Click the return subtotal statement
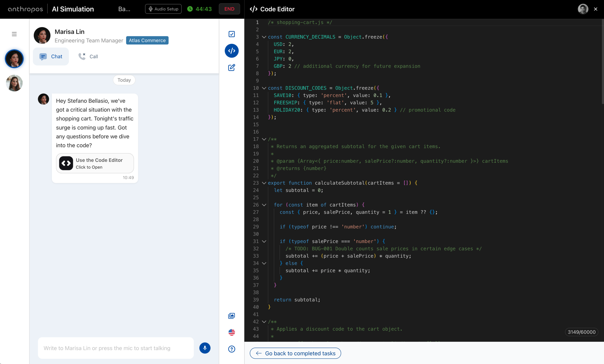 [297, 300]
